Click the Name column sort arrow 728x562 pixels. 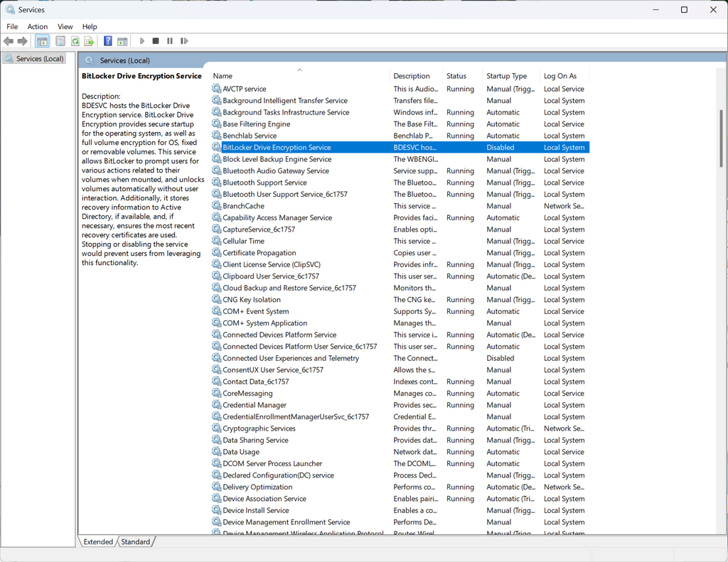click(x=299, y=69)
